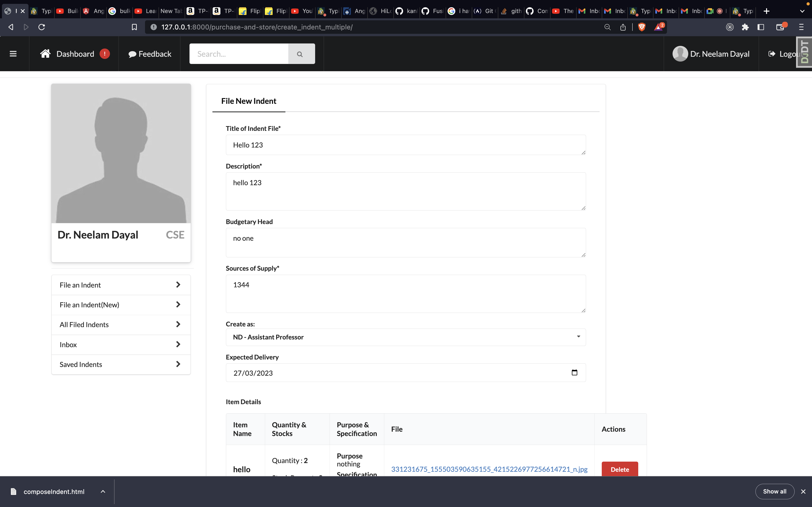Open the Brave Shields lion icon
Screen dimensions: 812x507
(x=642, y=27)
